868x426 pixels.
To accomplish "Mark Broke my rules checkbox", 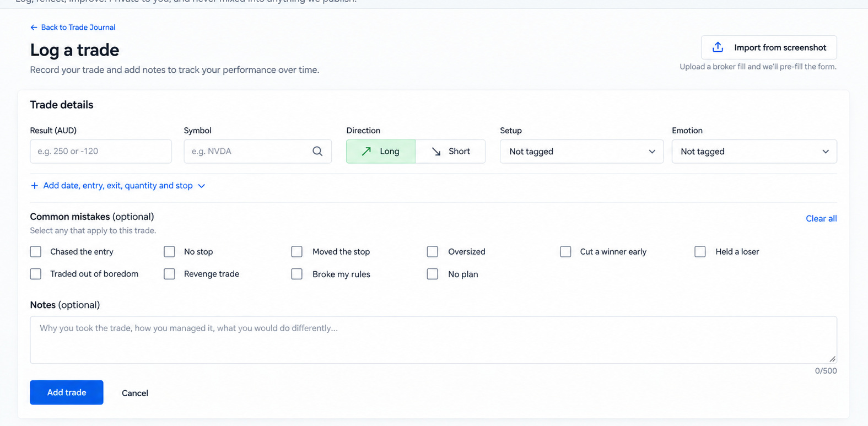I will click(x=297, y=274).
